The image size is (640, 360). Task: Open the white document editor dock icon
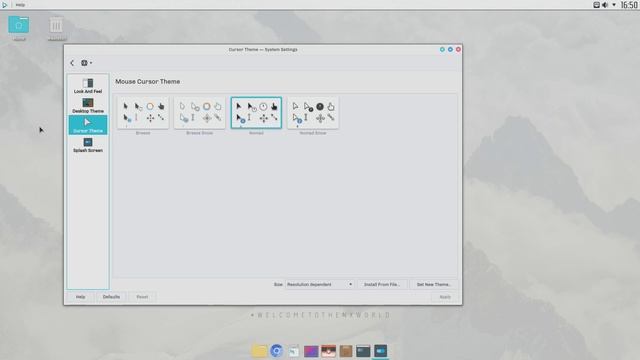tap(294, 351)
